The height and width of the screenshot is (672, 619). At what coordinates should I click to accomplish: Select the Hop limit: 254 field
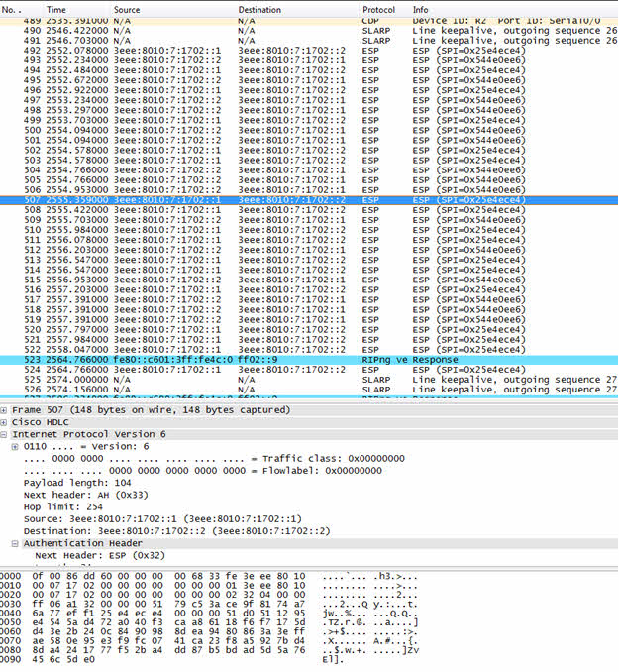63,507
